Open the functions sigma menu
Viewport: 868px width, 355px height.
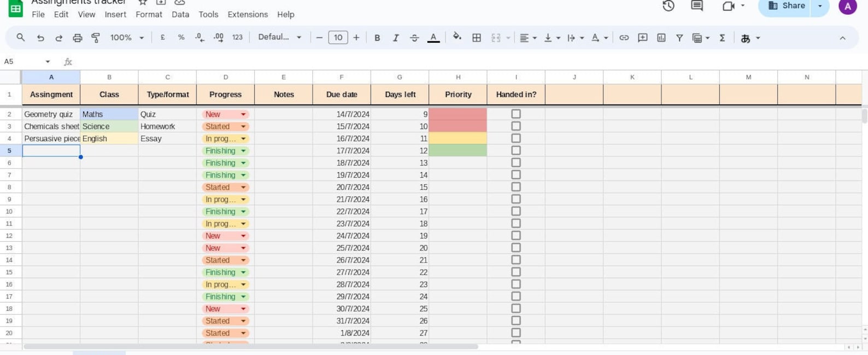click(722, 38)
